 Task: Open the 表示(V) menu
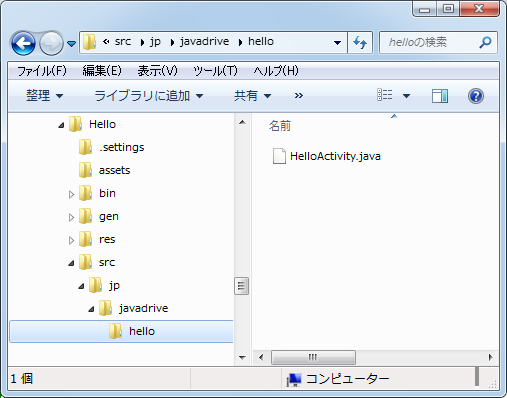pos(157,71)
